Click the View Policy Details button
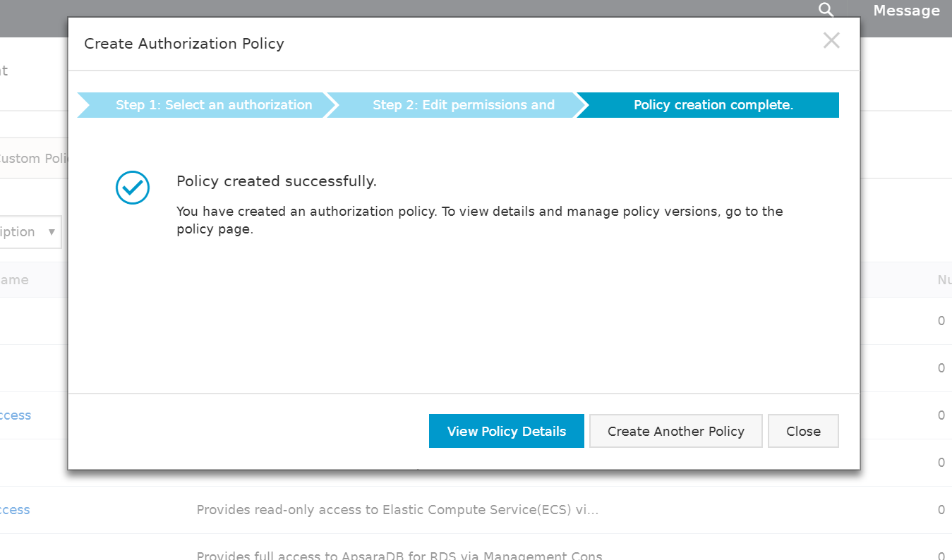 [x=507, y=431]
